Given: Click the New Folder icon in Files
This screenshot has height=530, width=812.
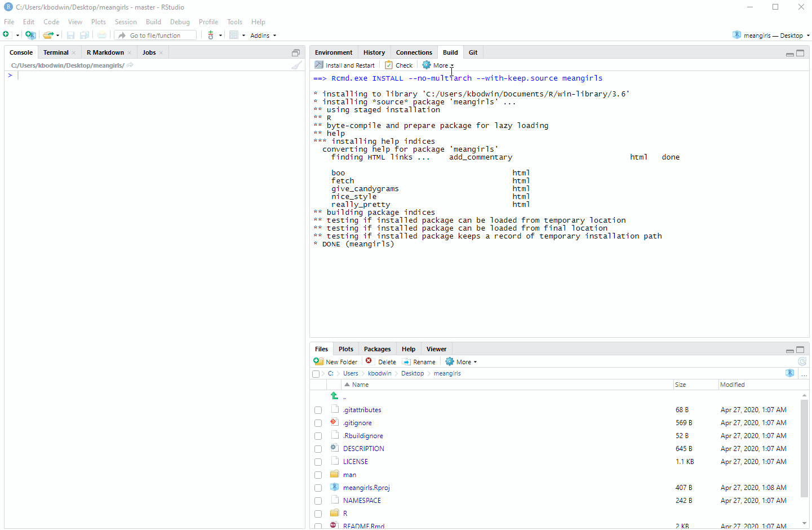Looking at the screenshot, I should point(319,361).
